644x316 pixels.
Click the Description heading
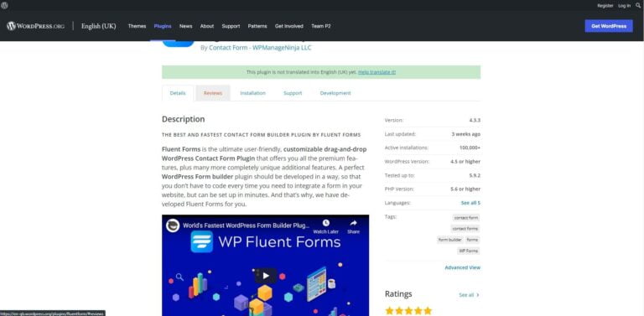point(183,119)
